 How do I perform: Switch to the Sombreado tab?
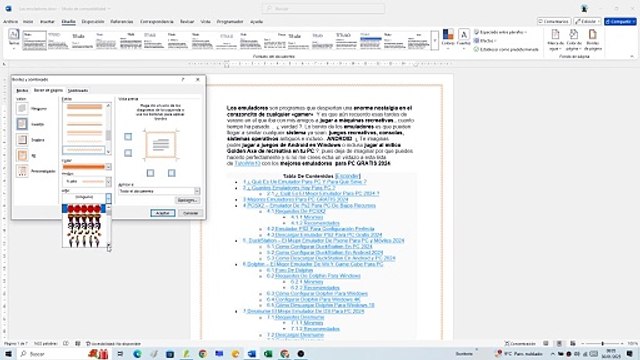[78, 90]
